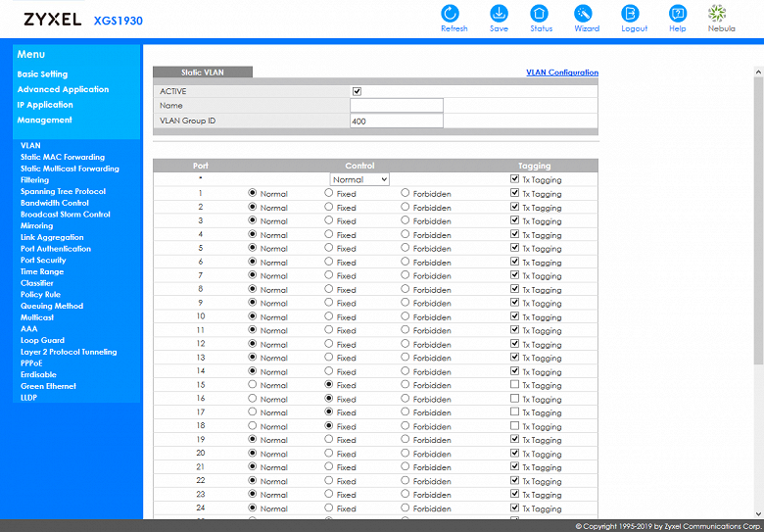764x532 pixels.
Task: Open Classifier in sidebar
Action: click(x=37, y=283)
